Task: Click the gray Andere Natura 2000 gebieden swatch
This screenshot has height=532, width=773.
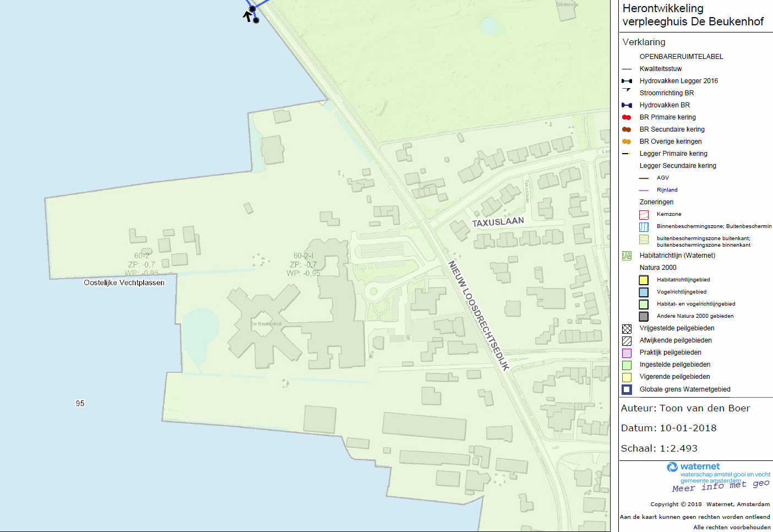Action: 644,316
